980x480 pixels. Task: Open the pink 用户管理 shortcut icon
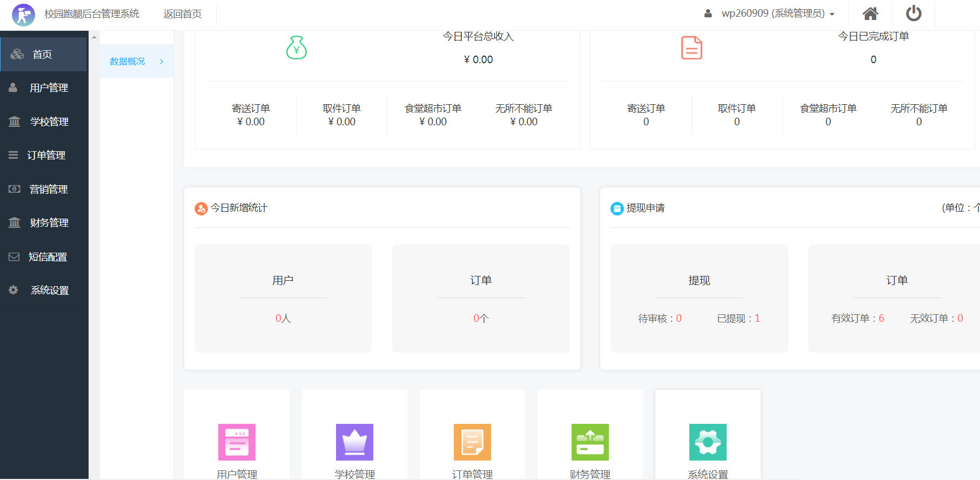pos(237,442)
